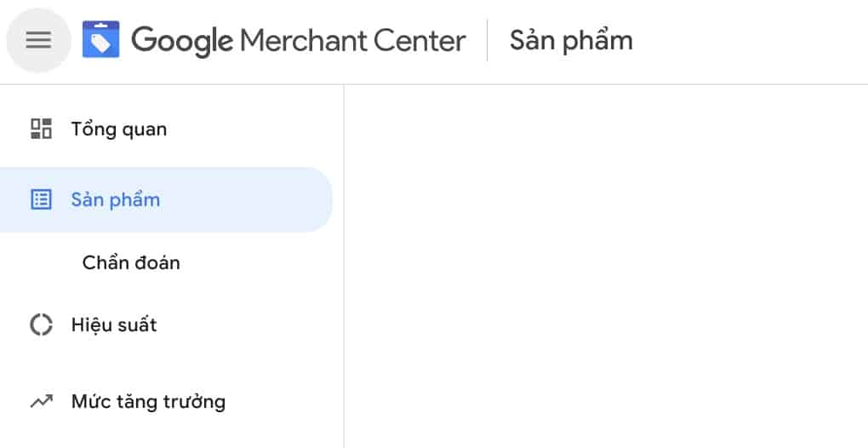Click the Tổng quan dashboard icon
This screenshot has width=868, height=448.
tap(41, 129)
